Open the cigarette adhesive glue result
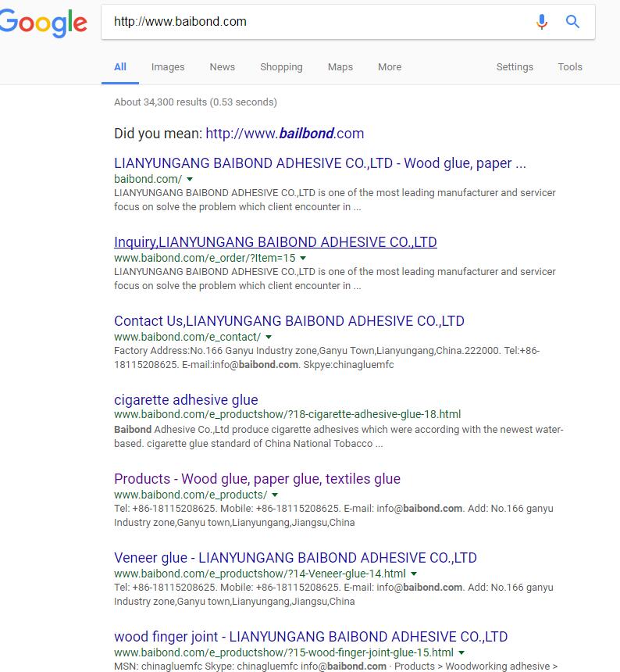The height and width of the screenshot is (672, 620). pos(186,400)
